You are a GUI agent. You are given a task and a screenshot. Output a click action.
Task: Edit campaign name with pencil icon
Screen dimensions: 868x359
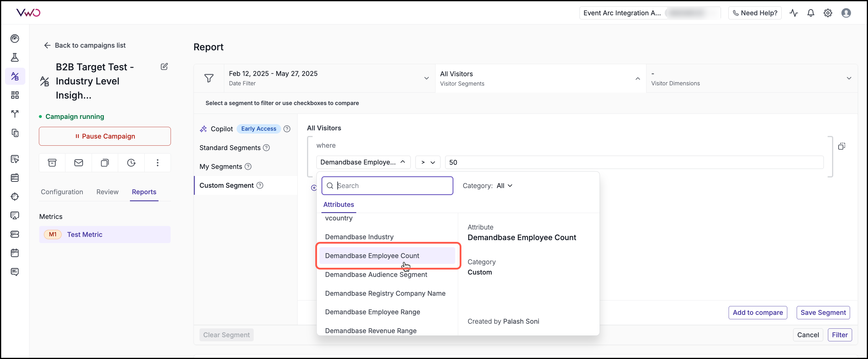pyautogui.click(x=164, y=67)
